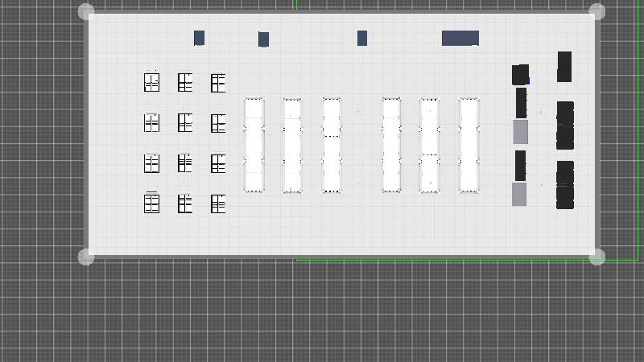Select the topmost black item near right wall
The height and width of the screenshot is (362, 644).
[x=564, y=66]
